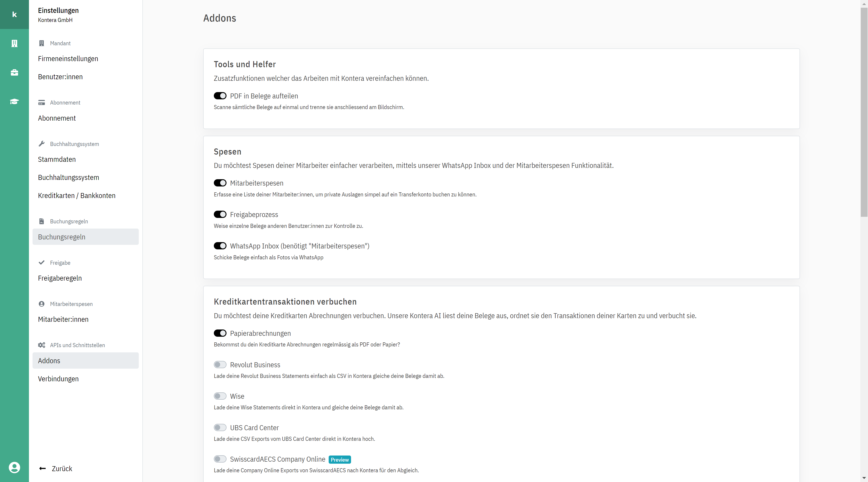Enable the Revolut Business toggle

pos(220,365)
